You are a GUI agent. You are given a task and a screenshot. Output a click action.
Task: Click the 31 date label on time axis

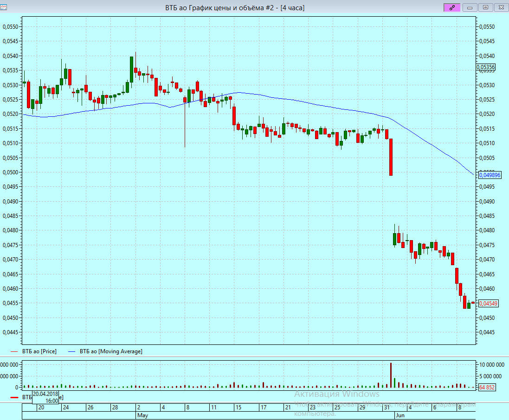pyautogui.click(x=387, y=407)
